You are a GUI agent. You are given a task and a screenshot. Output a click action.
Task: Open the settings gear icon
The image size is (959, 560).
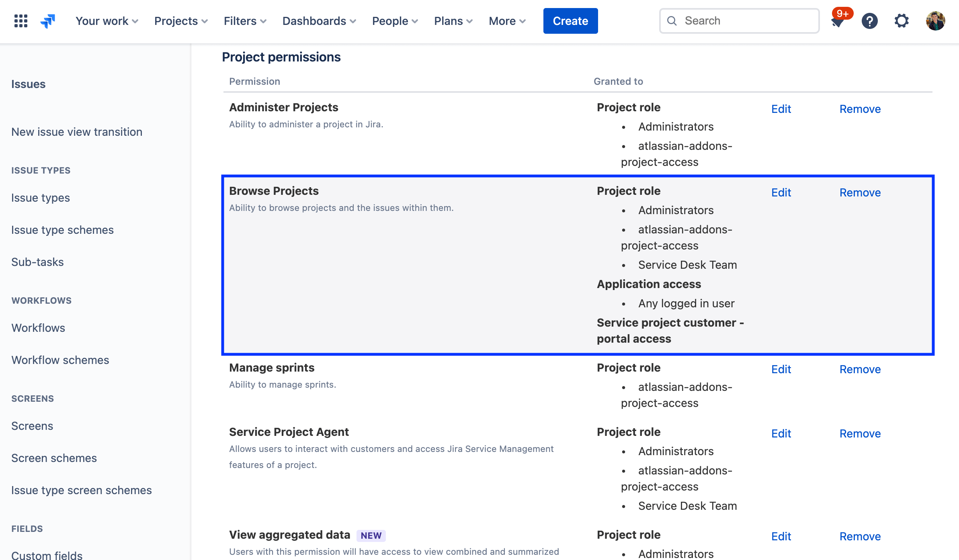tap(902, 20)
